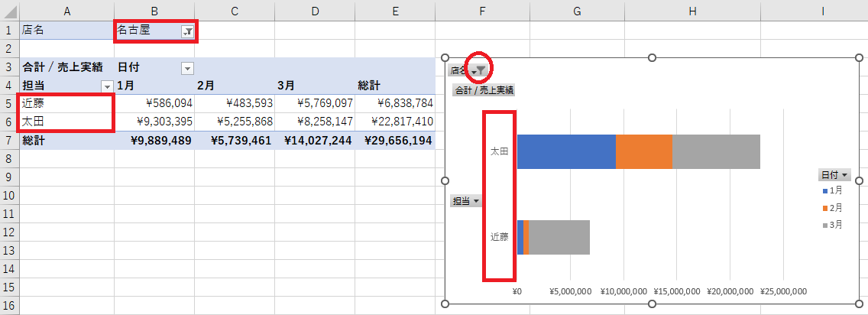Click the chart's bottom-center resize handle

[x=652, y=304]
